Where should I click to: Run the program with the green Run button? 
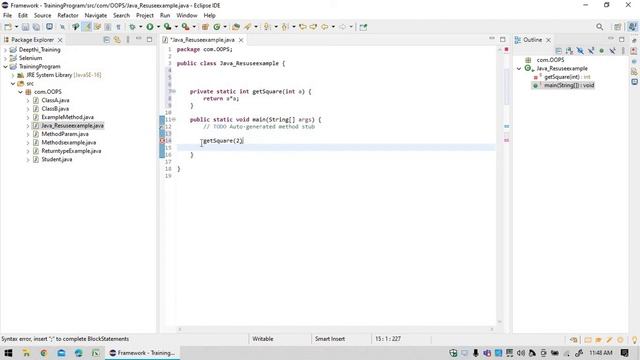point(150,27)
